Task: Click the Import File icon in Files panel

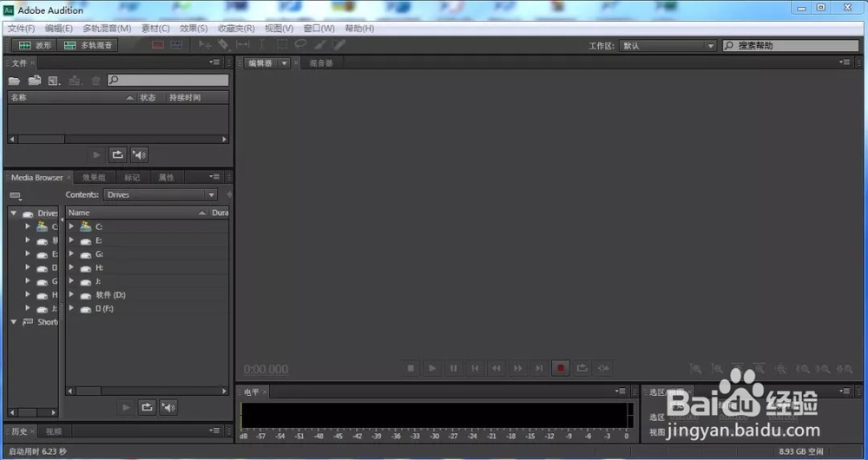Action: 35,81
